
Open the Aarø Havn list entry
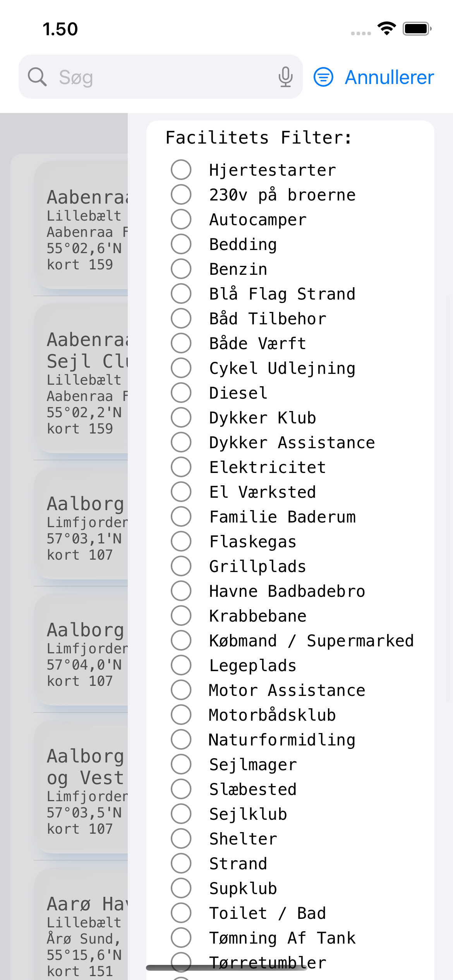[81, 925]
